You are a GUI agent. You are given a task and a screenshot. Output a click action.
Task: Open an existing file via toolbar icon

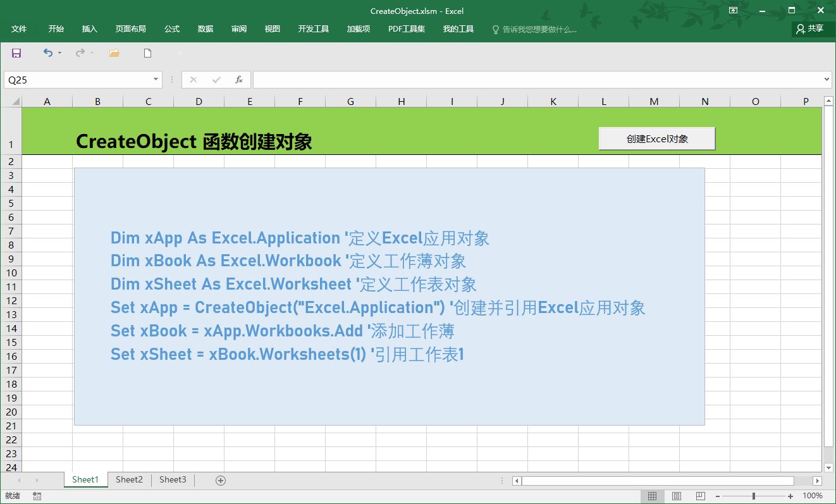(113, 53)
